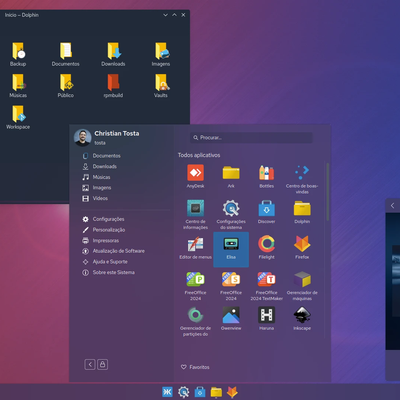Launch Discover from the app grid
Image resolution: width=400 pixels, height=400 pixels.
tap(267, 212)
